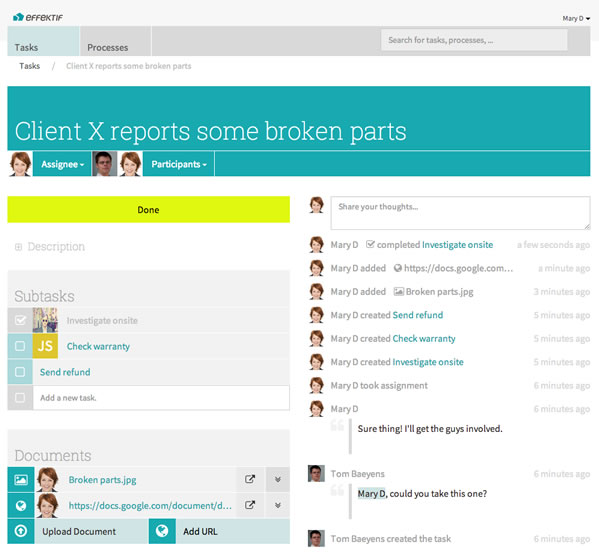Click the Add URL globe icon
599x559 pixels.
pos(162,531)
